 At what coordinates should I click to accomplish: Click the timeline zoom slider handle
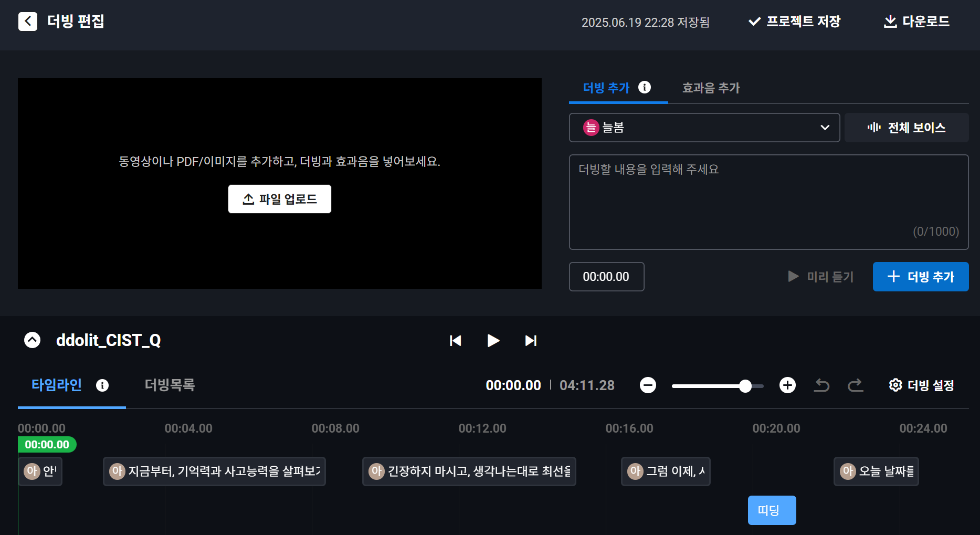coord(745,386)
